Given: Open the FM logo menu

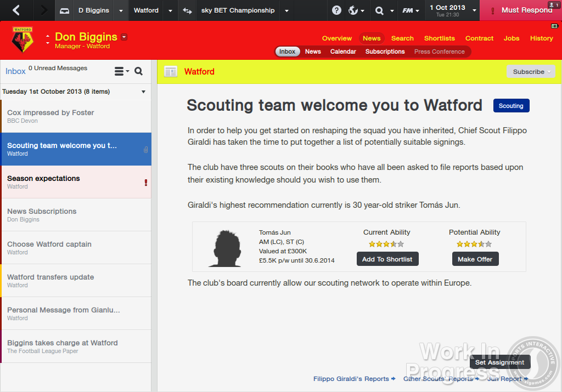Looking at the screenshot, I should [410, 10].
